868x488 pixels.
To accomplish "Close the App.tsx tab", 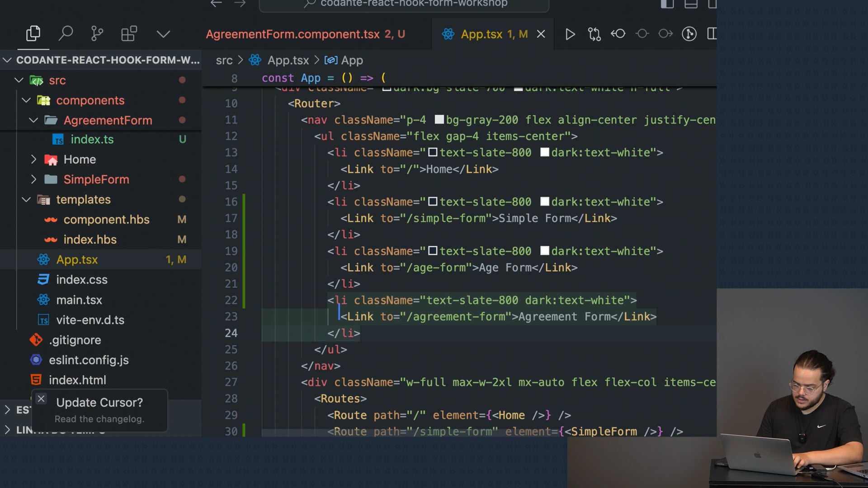I will tap(541, 34).
